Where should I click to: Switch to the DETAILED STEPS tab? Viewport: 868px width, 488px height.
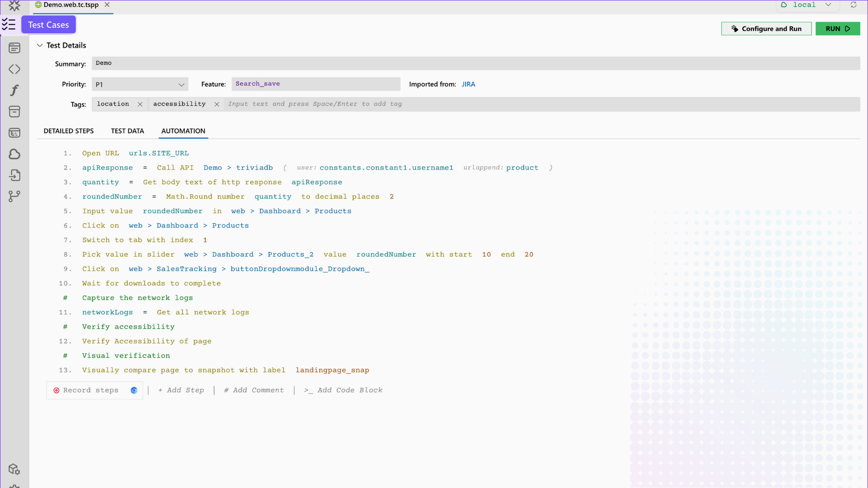(x=69, y=131)
